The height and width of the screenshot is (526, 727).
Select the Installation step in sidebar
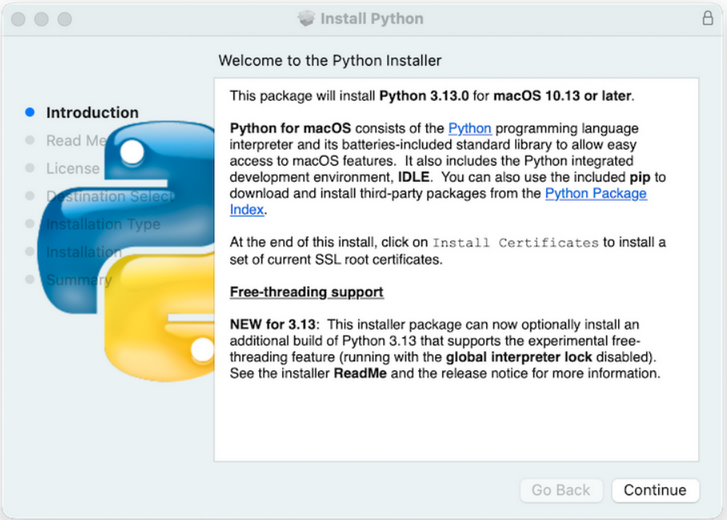tap(84, 252)
